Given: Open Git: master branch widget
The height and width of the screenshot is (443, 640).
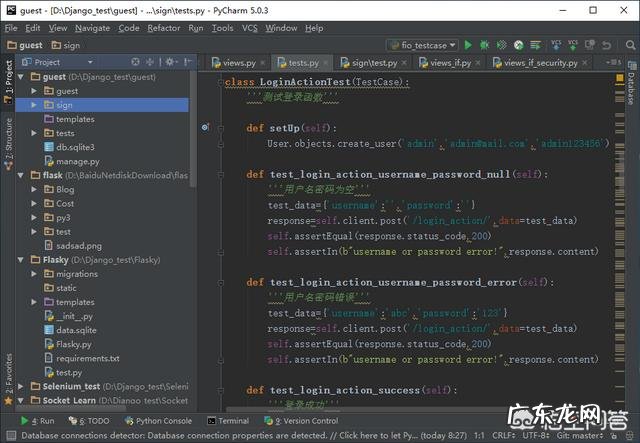Looking at the screenshot, I should 580,436.
